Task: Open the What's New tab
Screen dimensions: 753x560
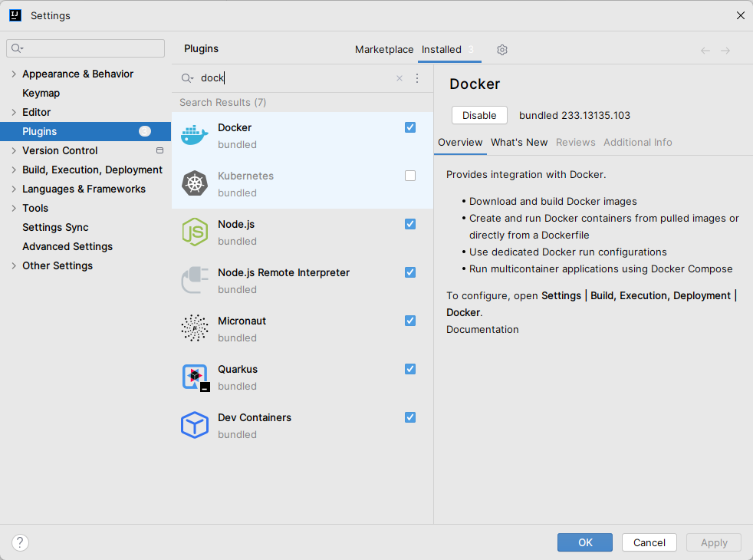Action: click(x=519, y=142)
